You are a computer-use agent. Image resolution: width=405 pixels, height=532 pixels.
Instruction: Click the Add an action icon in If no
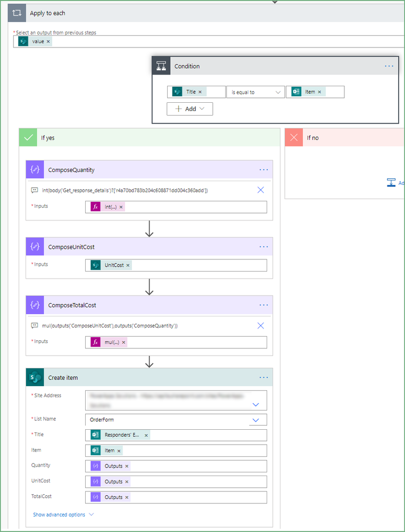pyautogui.click(x=391, y=183)
